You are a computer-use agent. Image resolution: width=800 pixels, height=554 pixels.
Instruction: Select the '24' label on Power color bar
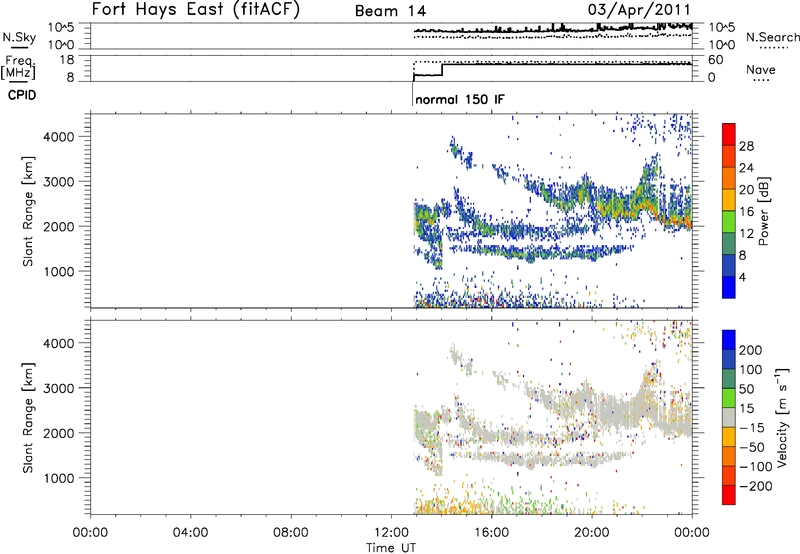click(746, 168)
